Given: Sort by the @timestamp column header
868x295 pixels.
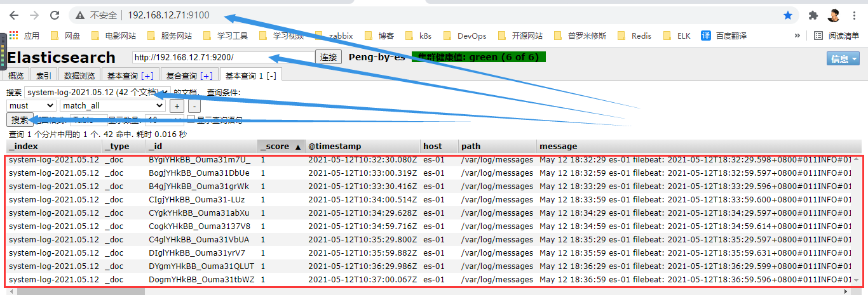Looking at the screenshot, I should (362, 147).
